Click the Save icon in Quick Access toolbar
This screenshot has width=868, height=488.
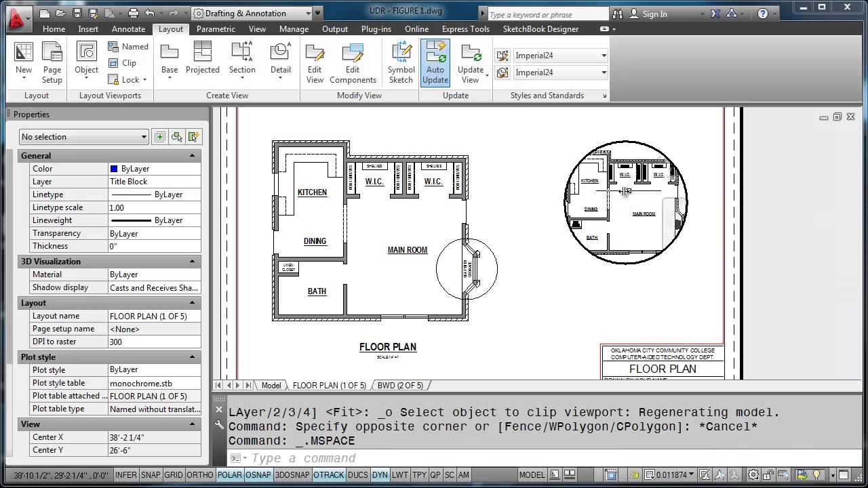click(x=77, y=13)
